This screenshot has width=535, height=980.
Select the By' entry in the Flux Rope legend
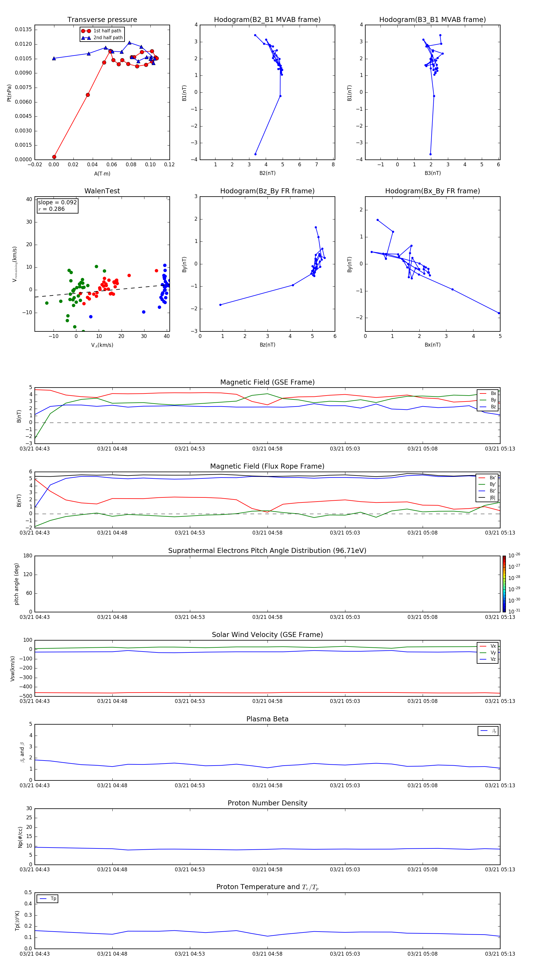click(487, 484)
